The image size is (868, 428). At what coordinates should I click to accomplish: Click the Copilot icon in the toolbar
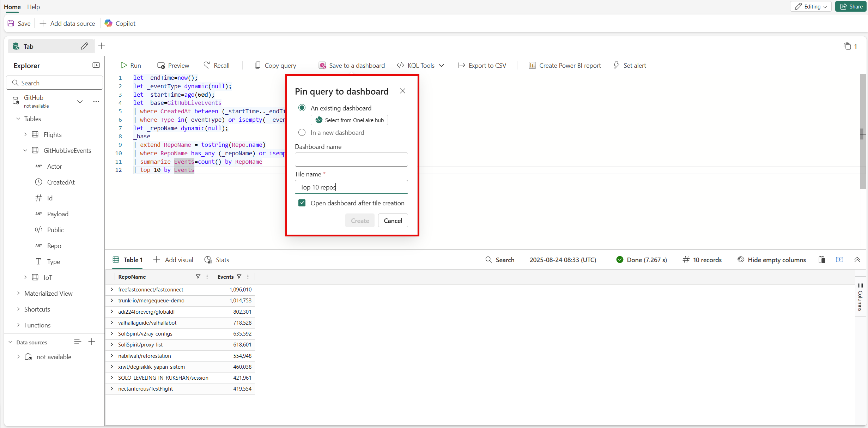[109, 23]
